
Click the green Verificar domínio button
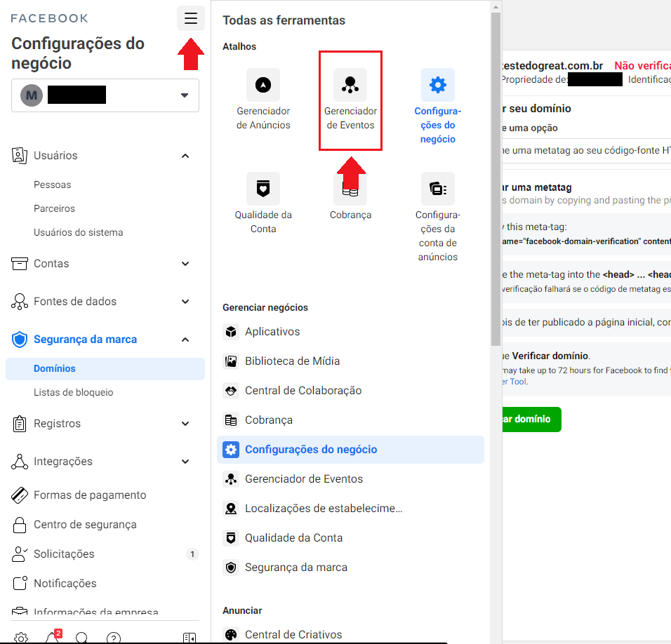(531, 420)
